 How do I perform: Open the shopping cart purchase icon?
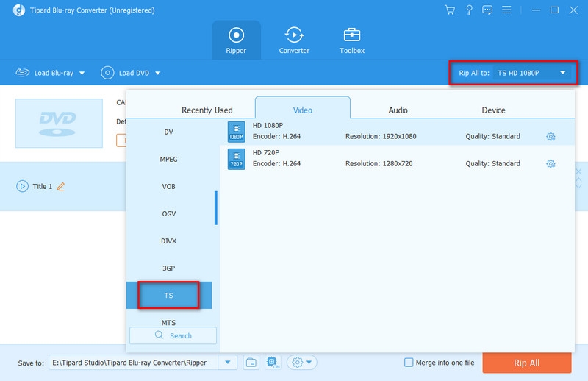tap(450, 10)
